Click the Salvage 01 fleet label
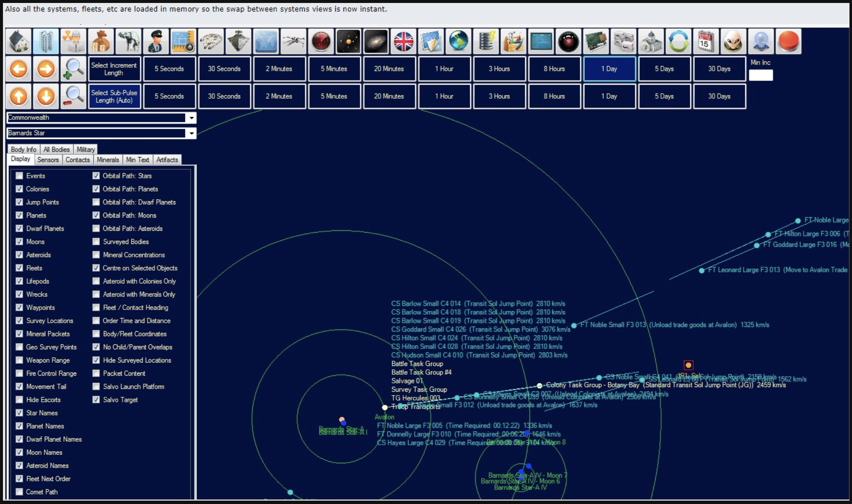852x504 pixels. point(407,381)
